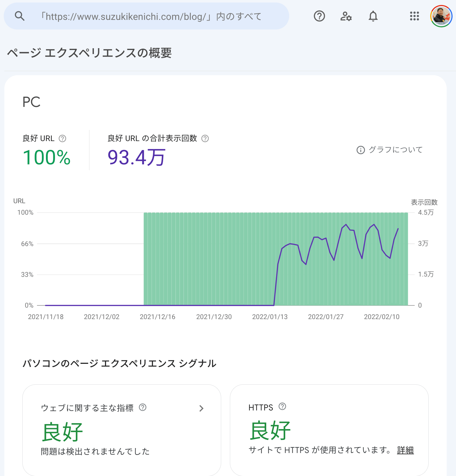Click the 2022/01/13 date on chart axis

click(270, 317)
